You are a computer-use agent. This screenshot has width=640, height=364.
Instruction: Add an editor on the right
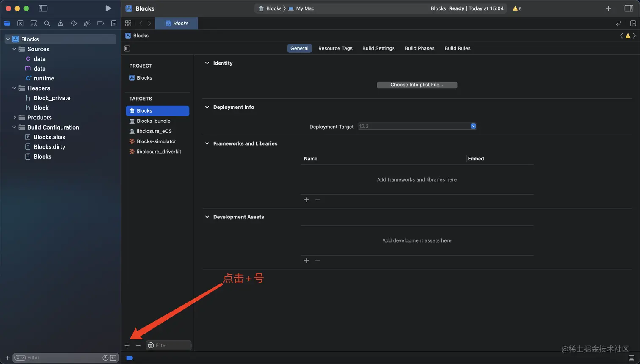[x=633, y=23]
